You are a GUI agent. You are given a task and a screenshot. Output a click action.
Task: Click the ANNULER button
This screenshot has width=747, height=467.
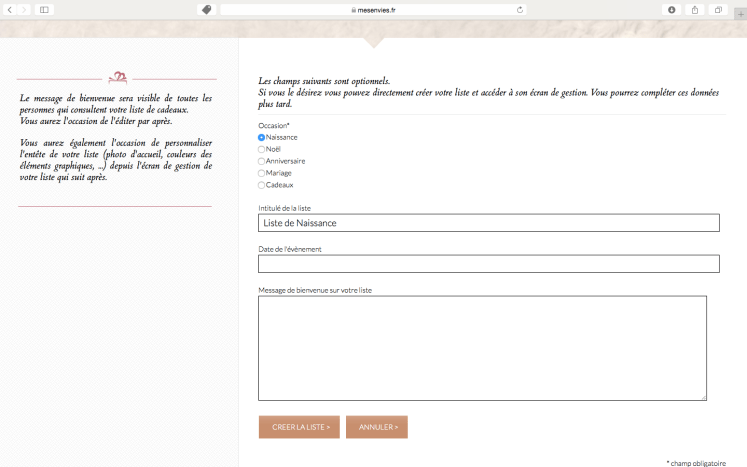(377, 427)
